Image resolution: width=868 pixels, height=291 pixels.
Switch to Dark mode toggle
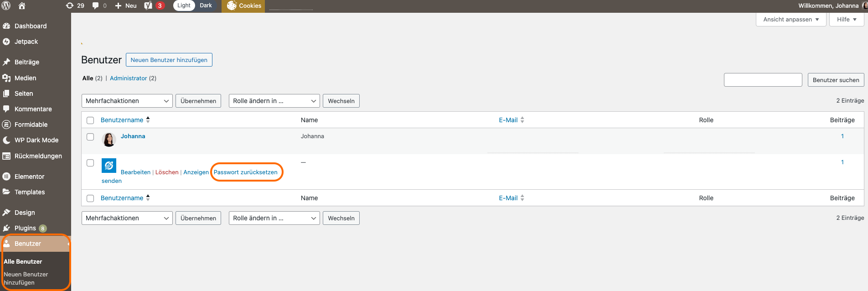click(206, 5)
